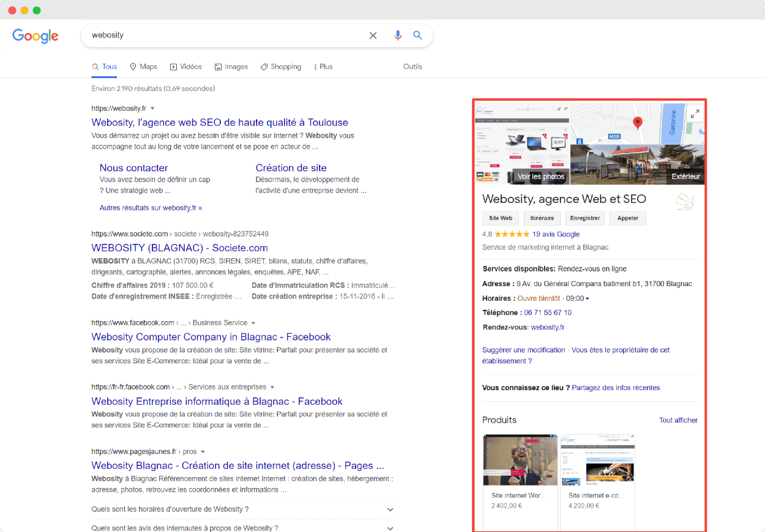Viewport: 765px width, 532px height.
Task: Open dropdown arrow beside facebook.com Business Service
Action: coord(253,323)
